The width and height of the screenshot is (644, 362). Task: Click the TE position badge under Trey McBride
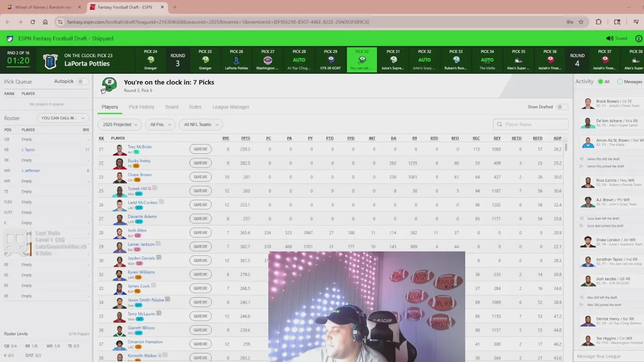[136, 152]
